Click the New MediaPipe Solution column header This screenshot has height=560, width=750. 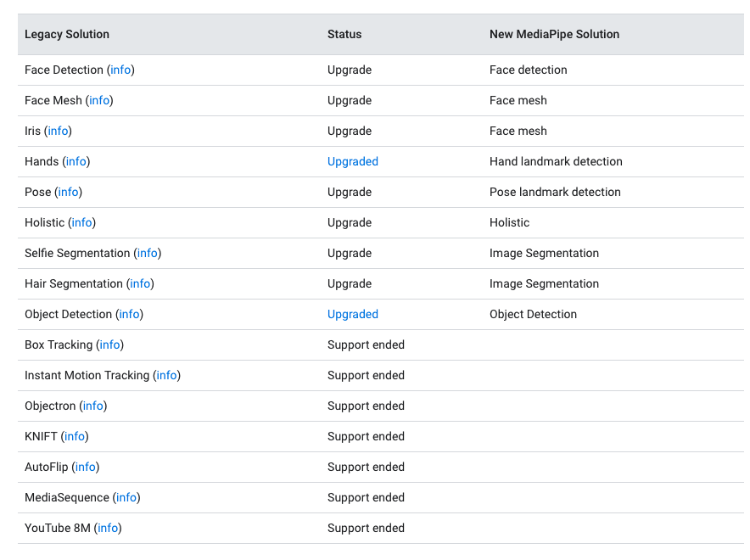554,34
